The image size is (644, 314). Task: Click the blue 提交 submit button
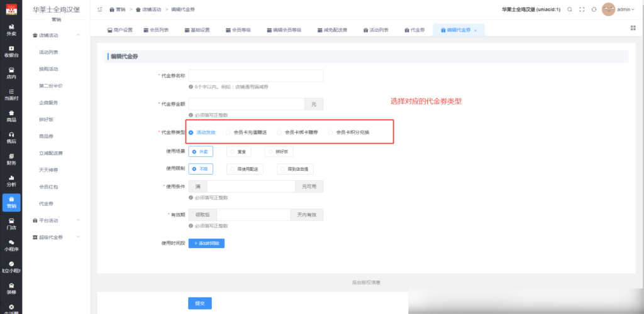tap(200, 303)
